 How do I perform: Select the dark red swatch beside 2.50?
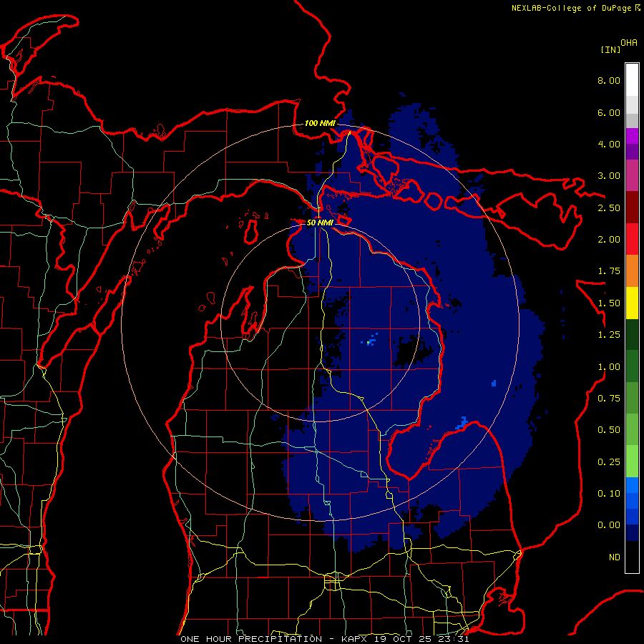click(632, 208)
